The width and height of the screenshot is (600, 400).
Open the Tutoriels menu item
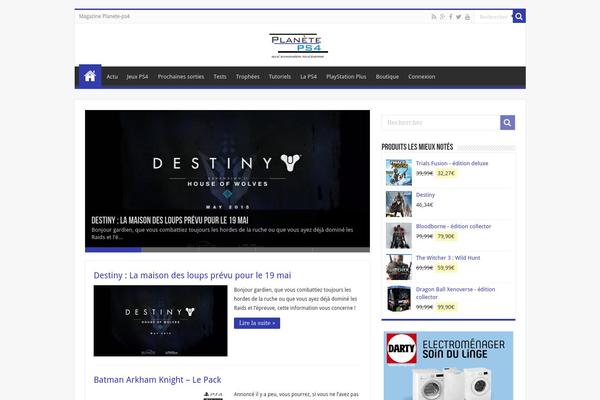(280, 77)
